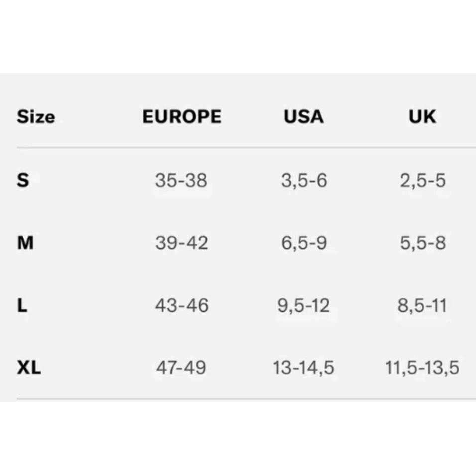
Task: Select the UK 11,5-13,5 value
Action: coord(422,368)
